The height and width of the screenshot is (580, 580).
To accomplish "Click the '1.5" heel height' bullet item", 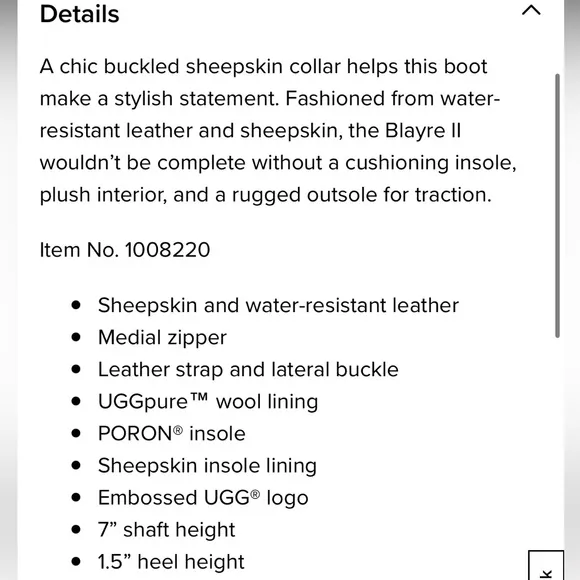I will click(x=171, y=562).
